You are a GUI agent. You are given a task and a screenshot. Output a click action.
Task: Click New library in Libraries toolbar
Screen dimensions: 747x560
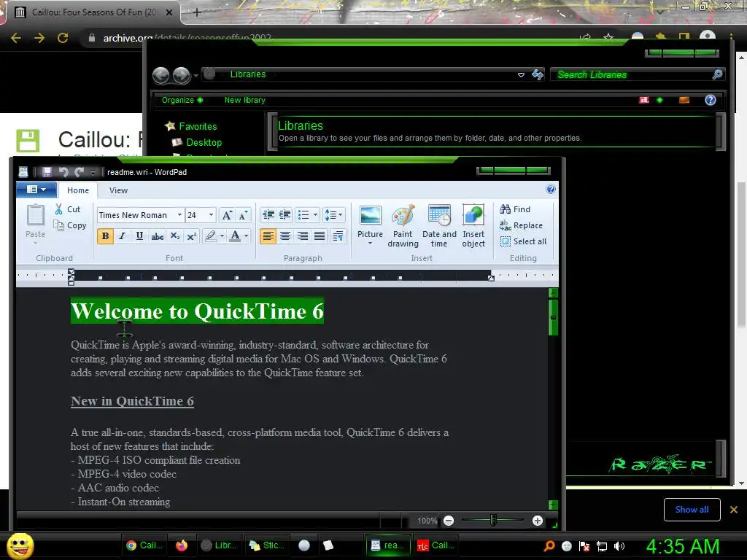(x=245, y=100)
